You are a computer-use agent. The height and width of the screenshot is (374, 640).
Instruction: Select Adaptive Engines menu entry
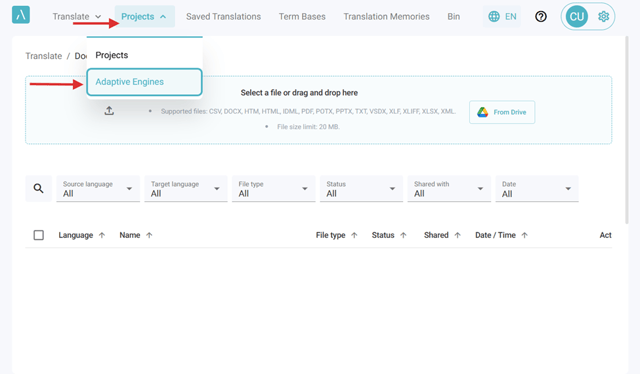click(144, 82)
